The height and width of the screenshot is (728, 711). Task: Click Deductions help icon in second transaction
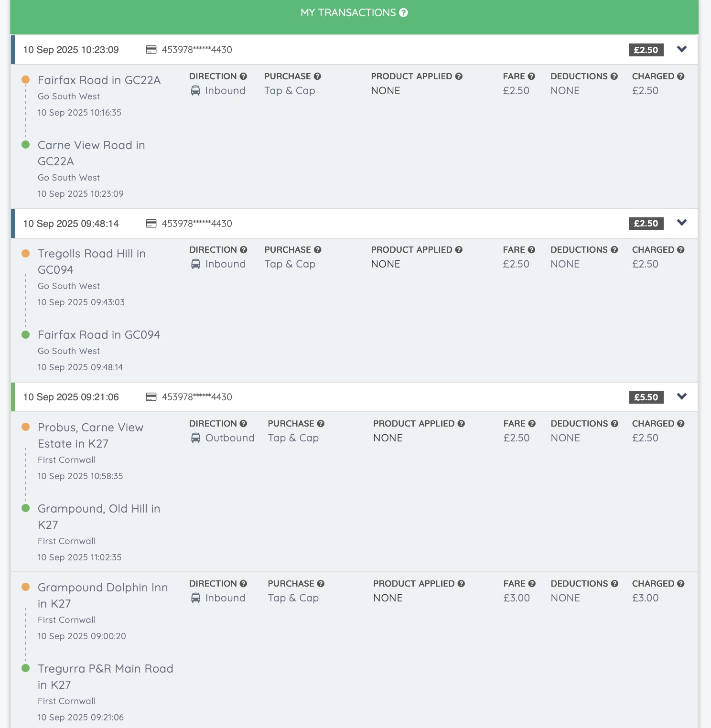tap(614, 250)
